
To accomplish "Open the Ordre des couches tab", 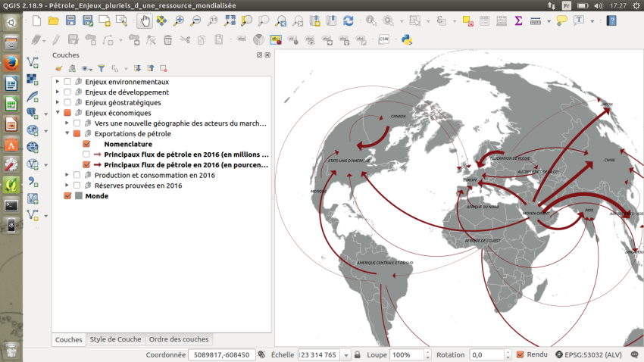I will pos(179,339).
